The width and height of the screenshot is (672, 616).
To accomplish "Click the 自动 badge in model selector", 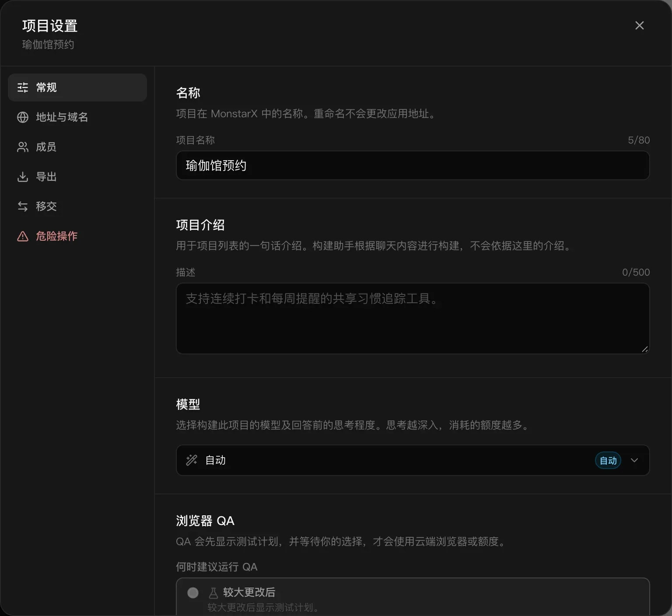I will [608, 460].
